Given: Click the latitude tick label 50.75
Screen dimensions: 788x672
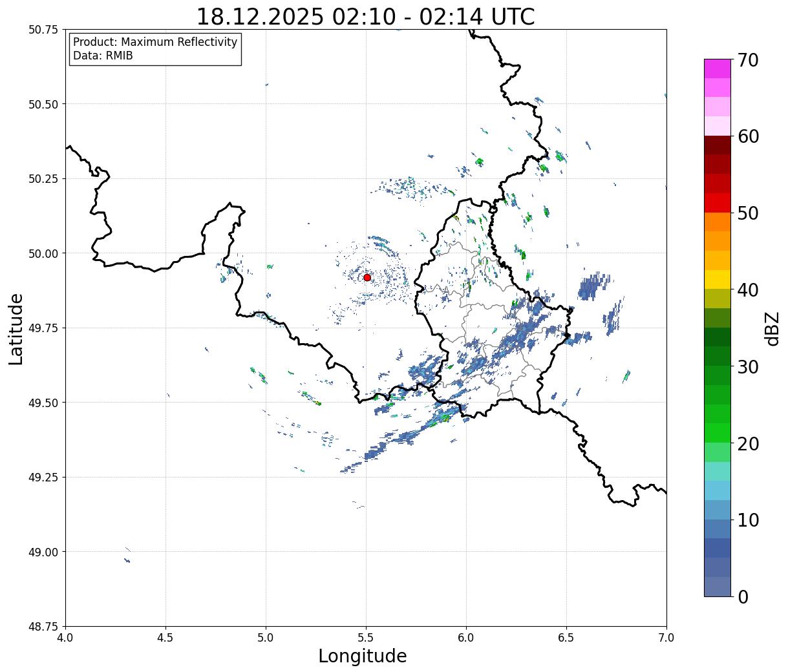Looking at the screenshot, I should click(x=43, y=30).
